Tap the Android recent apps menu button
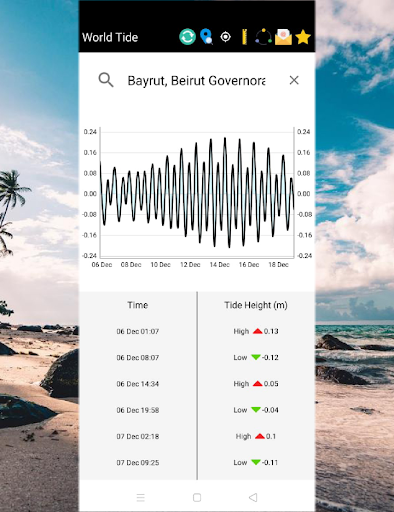The height and width of the screenshot is (512, 394). [141, 498]
